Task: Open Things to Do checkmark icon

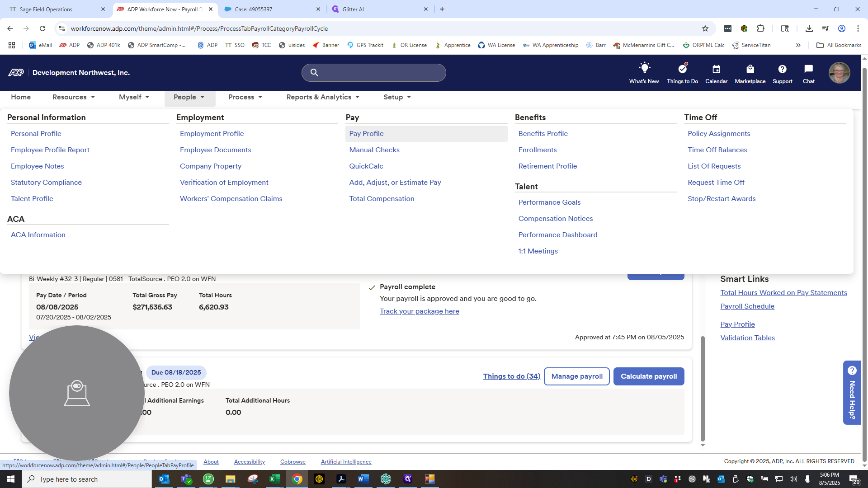Action: pos(682,73)
